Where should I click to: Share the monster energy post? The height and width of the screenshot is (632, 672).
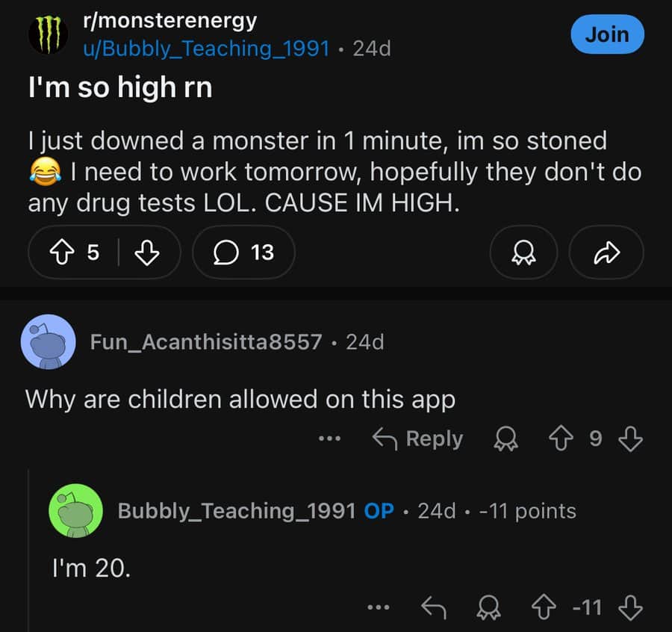tap(606, 253)
